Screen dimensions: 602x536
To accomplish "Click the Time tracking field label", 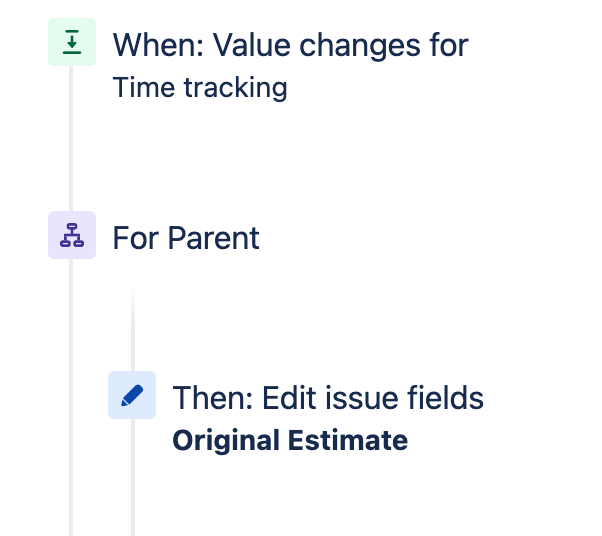I will pos(200,88).
